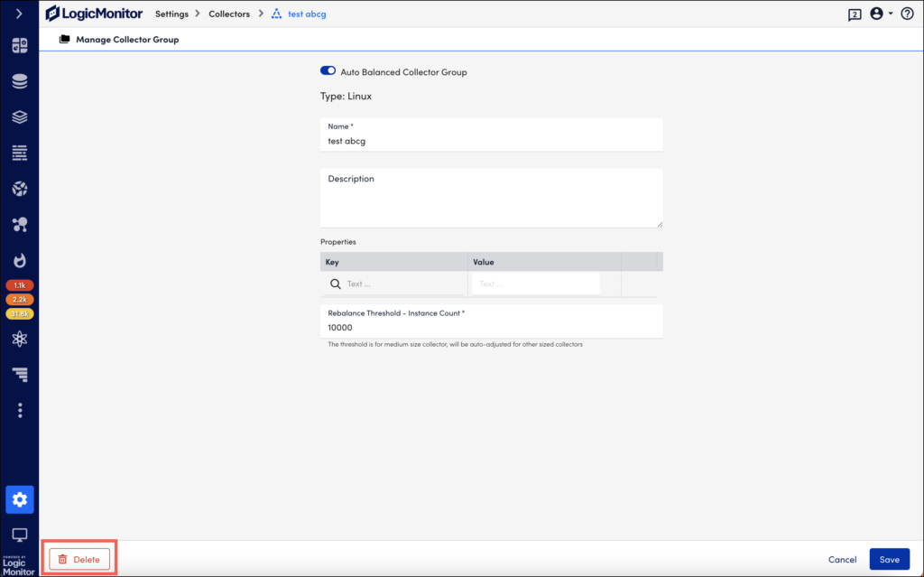The image size is (924, 577).
Task: Open the Modules layers icon in the sidebar
Action: tap(20, 116)
